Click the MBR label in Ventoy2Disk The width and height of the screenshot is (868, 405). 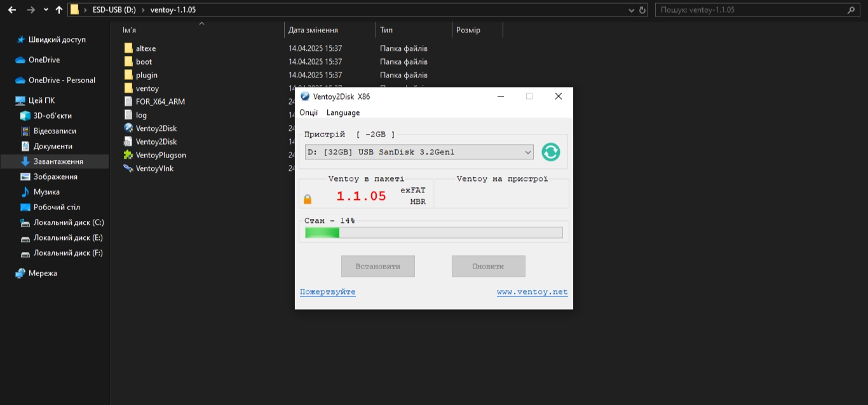(x=417, y=202)
